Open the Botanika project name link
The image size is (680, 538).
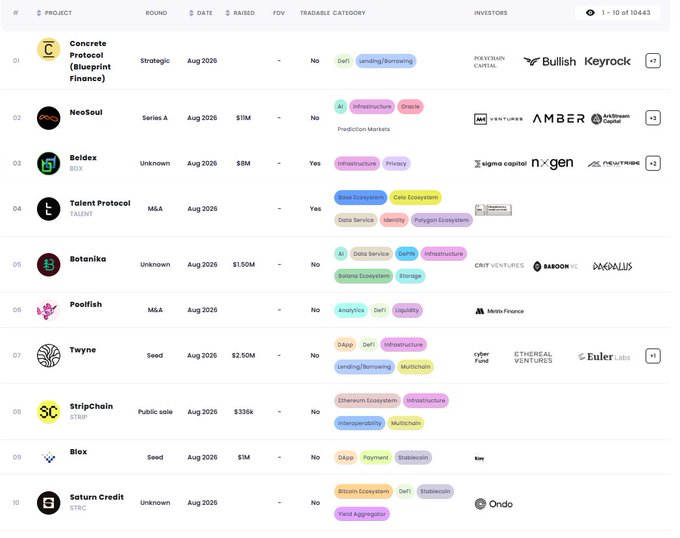pos(88,259)
